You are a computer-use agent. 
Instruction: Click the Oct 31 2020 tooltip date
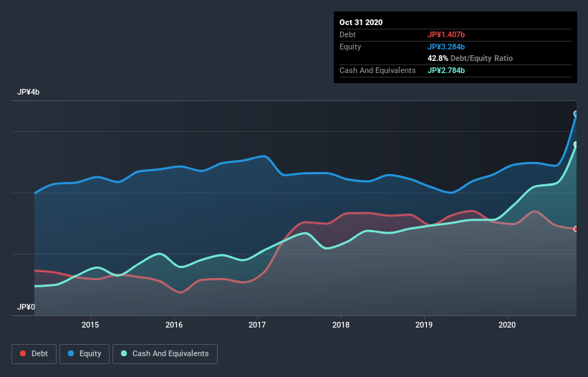pos(361,22)
